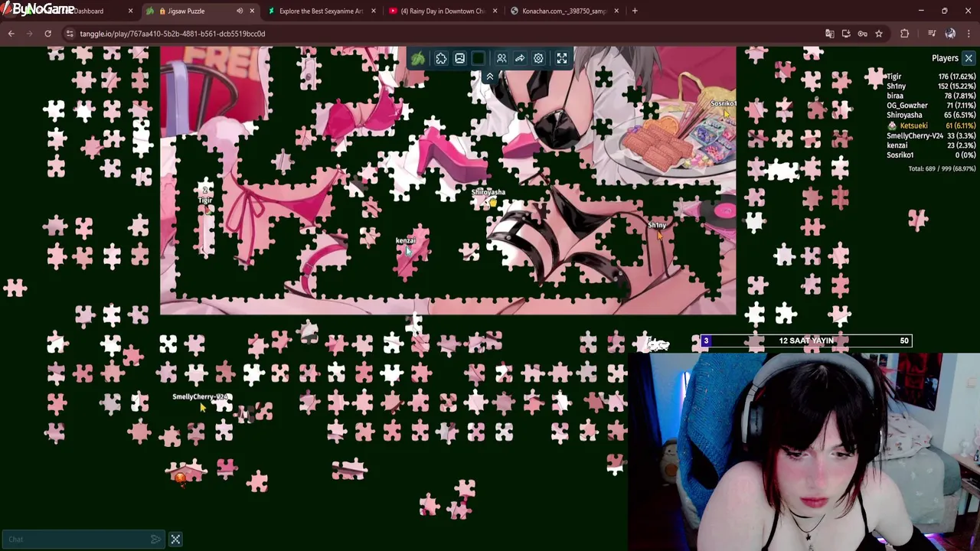Click the password key icon

point(862,34)
